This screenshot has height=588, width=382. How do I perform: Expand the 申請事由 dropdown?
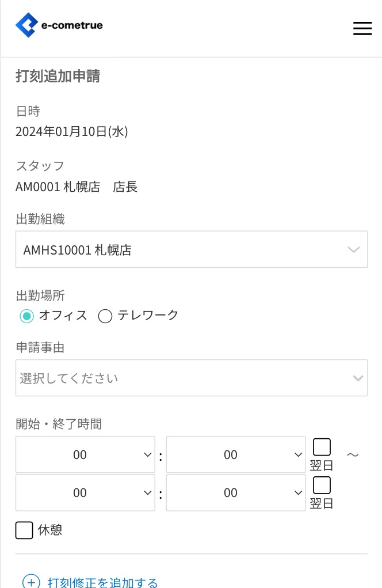191,378
